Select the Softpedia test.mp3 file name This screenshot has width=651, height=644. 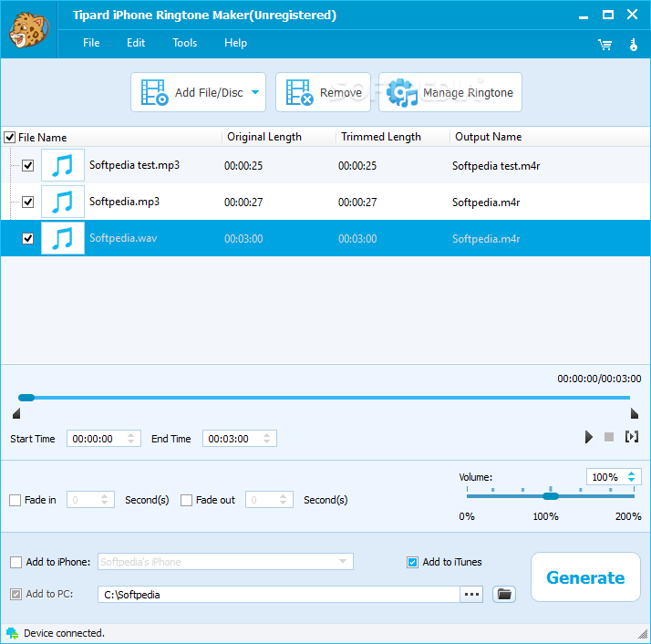pos(135,165)
